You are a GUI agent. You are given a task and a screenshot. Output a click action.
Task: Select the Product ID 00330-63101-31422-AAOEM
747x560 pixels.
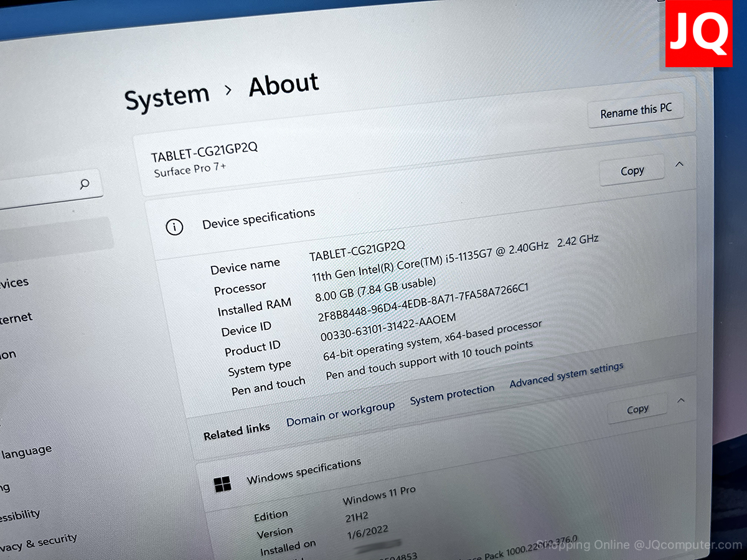click(388, 327)
